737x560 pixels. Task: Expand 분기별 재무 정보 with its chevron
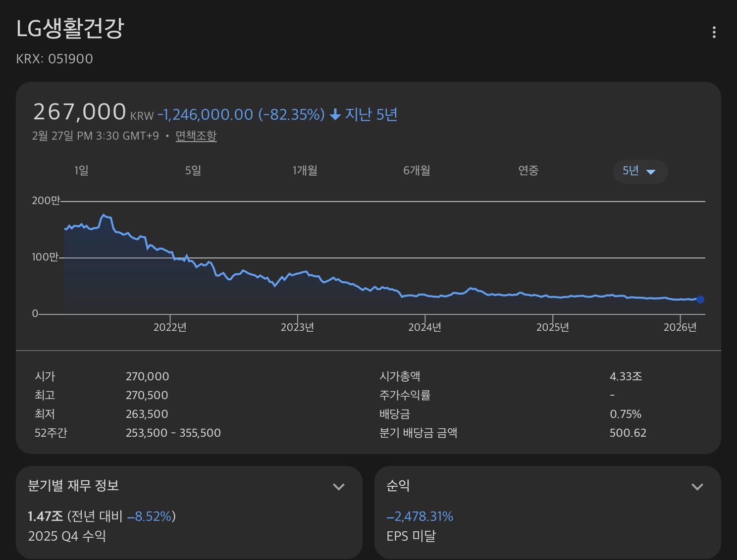339,487
